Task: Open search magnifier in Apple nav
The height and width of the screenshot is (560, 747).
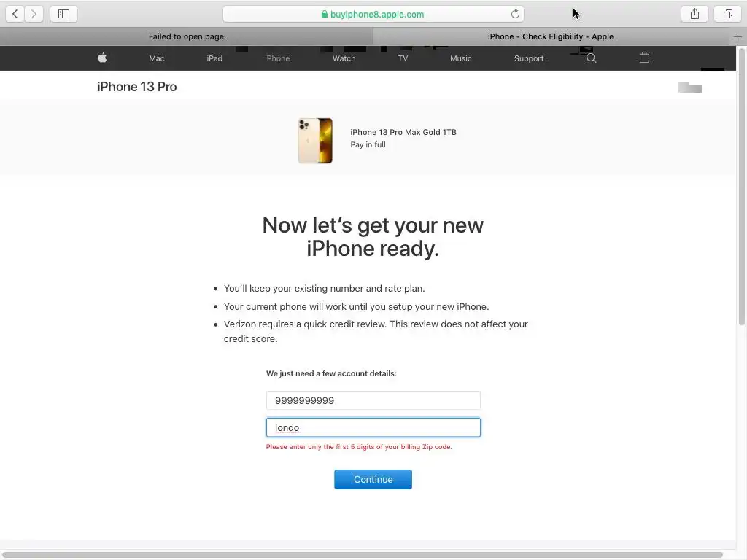Action: [x=591, y=58]
